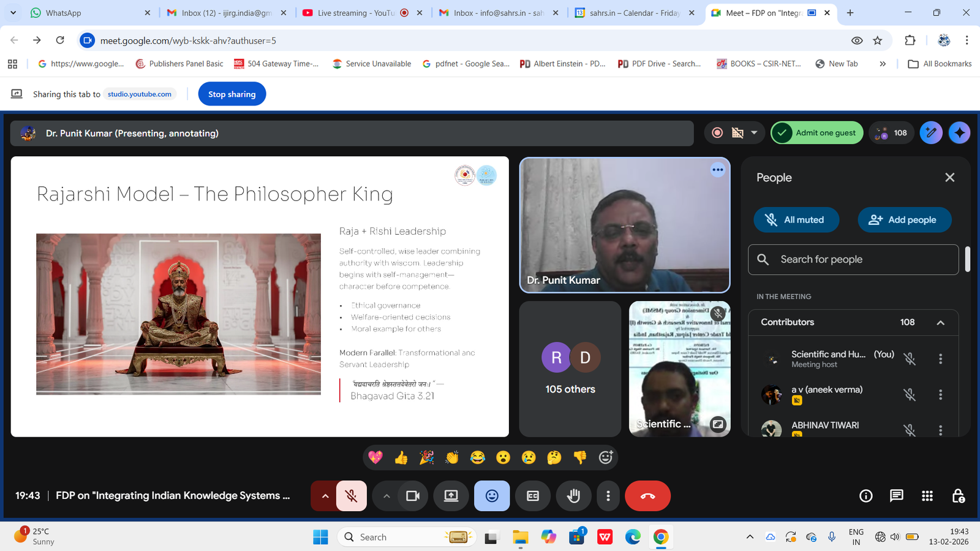Open meeting details info icon
The width and height of the screenshot is (980, 551).
[865, 496]
